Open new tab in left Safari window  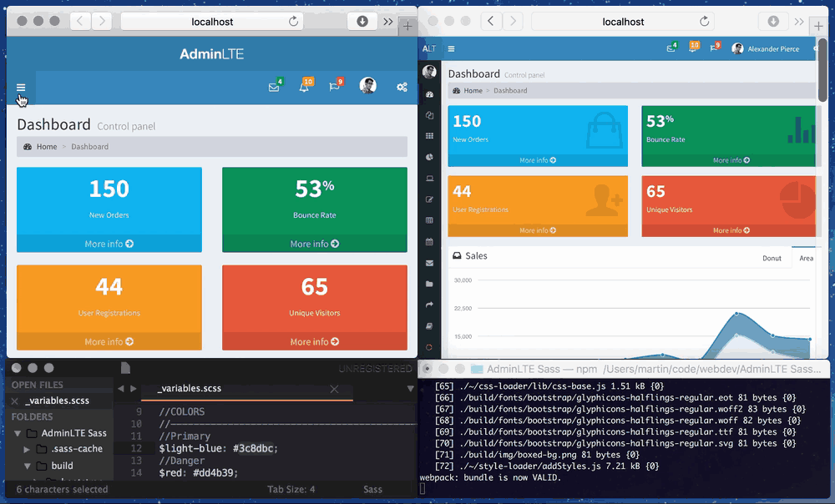(407, 26)
